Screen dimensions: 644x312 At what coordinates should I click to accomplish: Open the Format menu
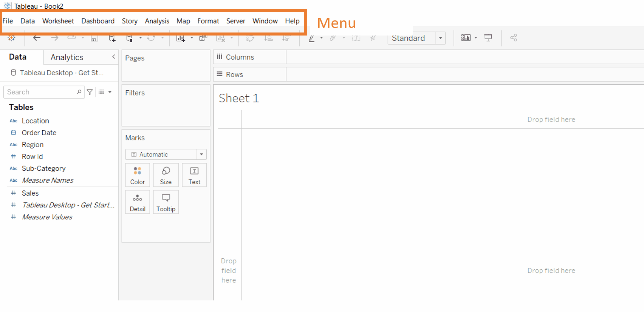click(x=208, y=21)
